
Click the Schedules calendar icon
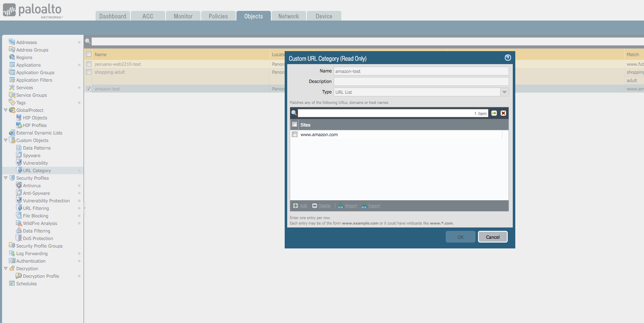pos(12,283)
